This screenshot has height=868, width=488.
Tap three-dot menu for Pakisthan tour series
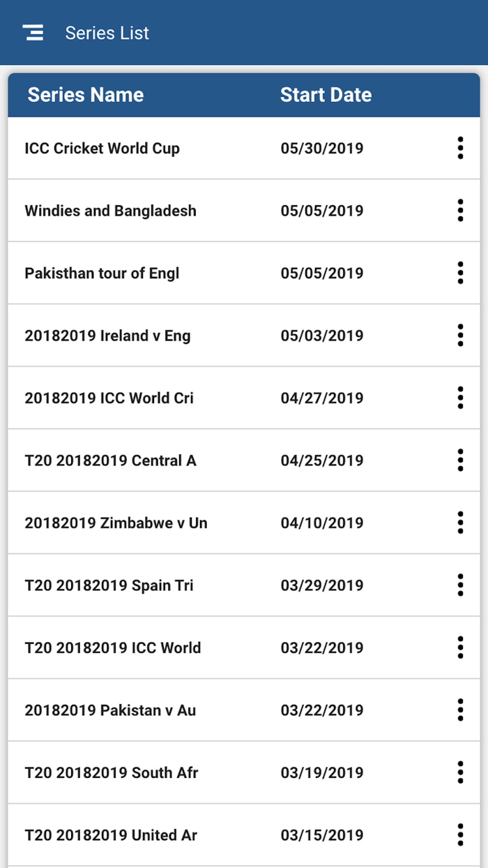[x=460, y=273]
